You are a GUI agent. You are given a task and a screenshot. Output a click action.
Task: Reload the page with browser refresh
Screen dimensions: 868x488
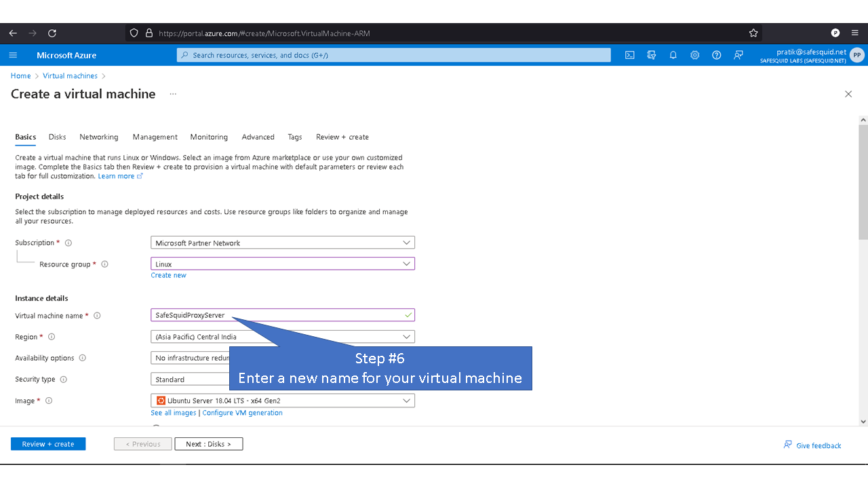coord(52,33)
